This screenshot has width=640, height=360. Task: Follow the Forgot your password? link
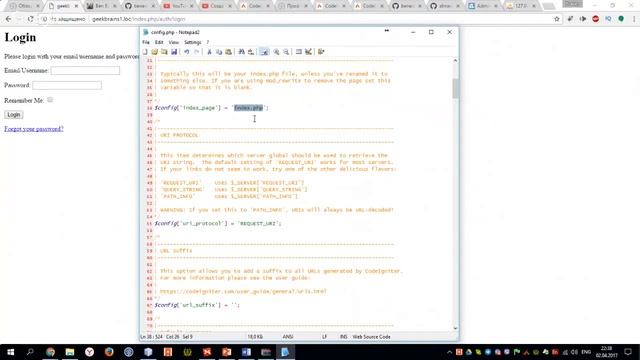[x=34, y=129]
